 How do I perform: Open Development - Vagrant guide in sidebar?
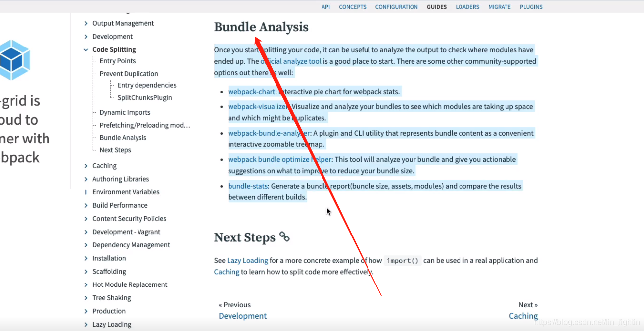[x=127, y=232]
